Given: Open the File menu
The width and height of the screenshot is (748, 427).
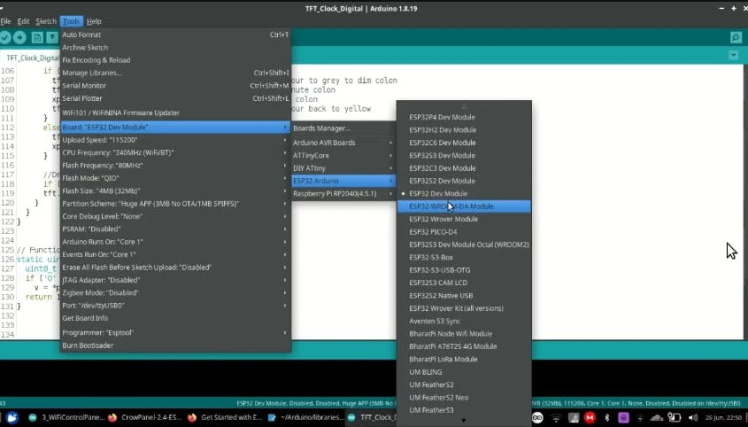Looking at the screenshot, I should (6, 21).
